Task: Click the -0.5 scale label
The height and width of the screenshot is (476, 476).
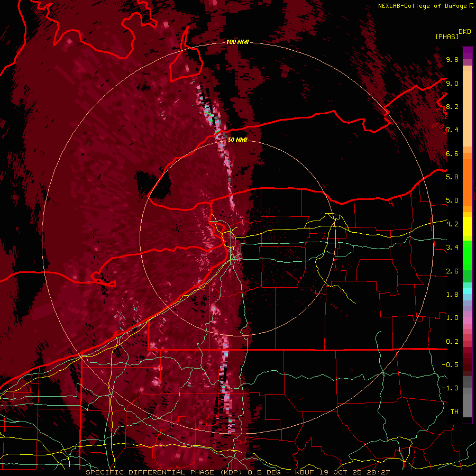Action: pyautogui.click(x=450, y=365)
